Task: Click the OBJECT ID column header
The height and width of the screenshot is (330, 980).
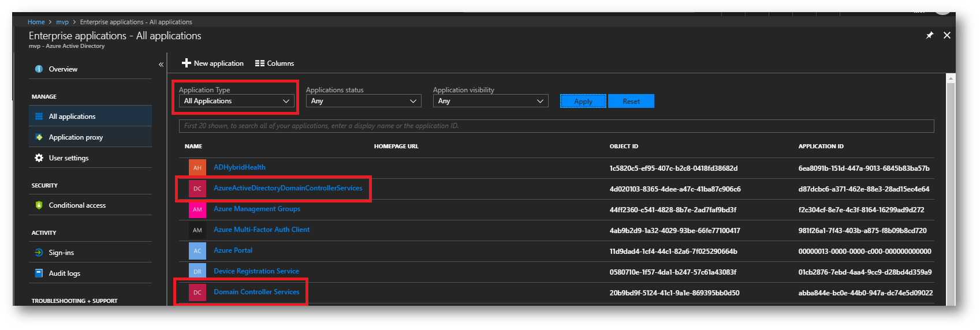Action: click(624, 147)
